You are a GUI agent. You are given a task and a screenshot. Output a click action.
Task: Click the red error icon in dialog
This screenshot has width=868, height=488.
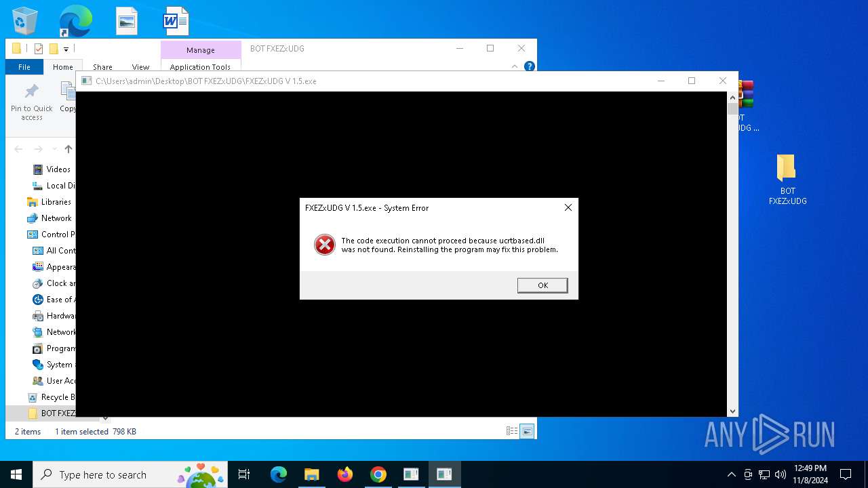click(x=325, y=245)
